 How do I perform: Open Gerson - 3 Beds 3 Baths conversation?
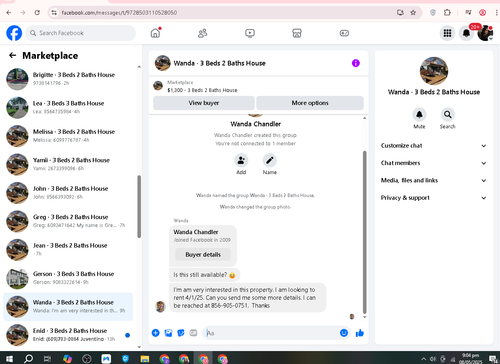(68, 278)
